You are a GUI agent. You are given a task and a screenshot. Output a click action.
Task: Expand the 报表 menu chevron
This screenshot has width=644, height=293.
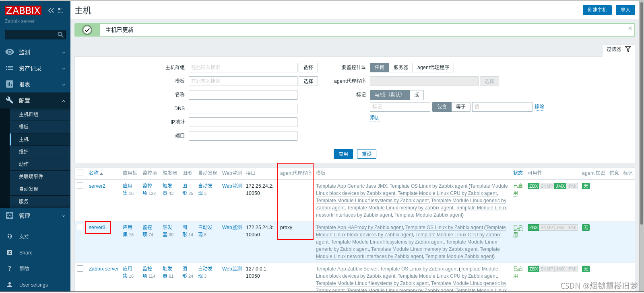(x=64, y=84)
